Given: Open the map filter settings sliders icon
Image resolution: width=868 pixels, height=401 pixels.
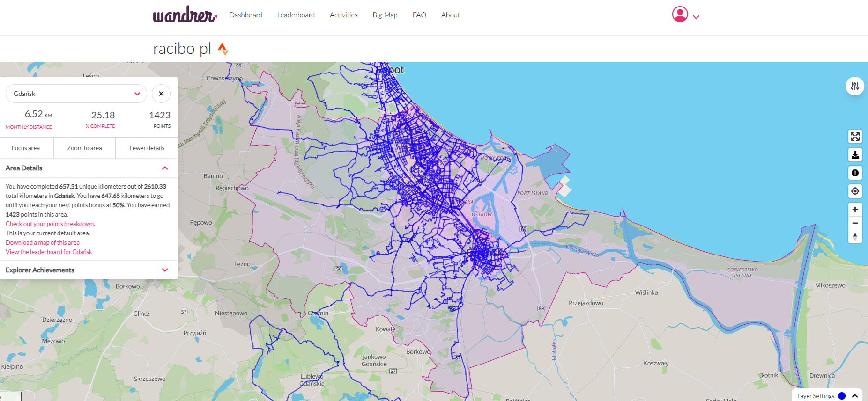Looking at the screenshot, I should [x=855, y=86].
